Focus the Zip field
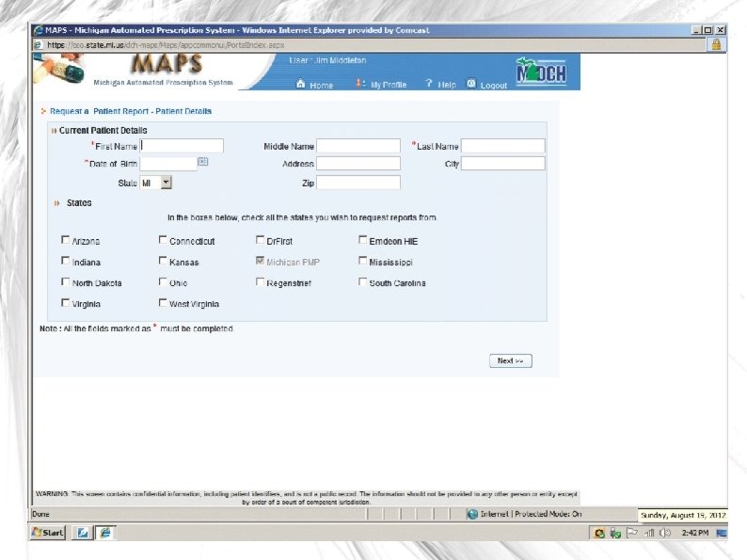This screenshot has width=747, height=560. 358,183
